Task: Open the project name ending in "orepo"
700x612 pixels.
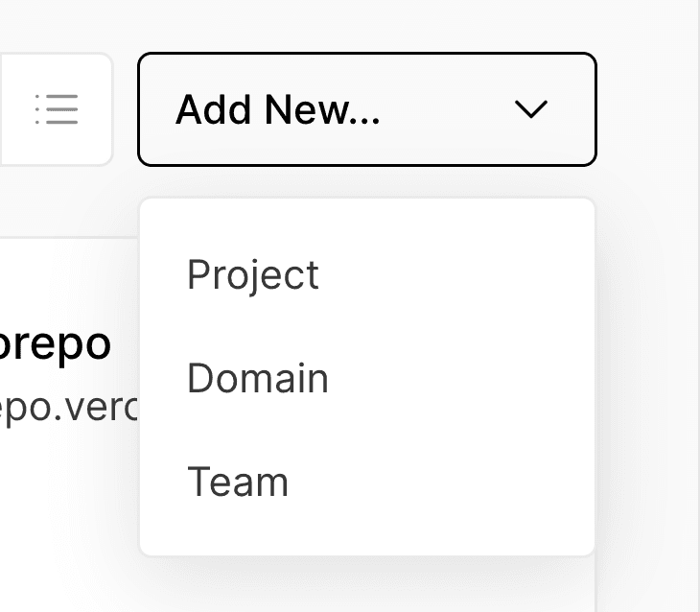Action: tap(56, 345)
